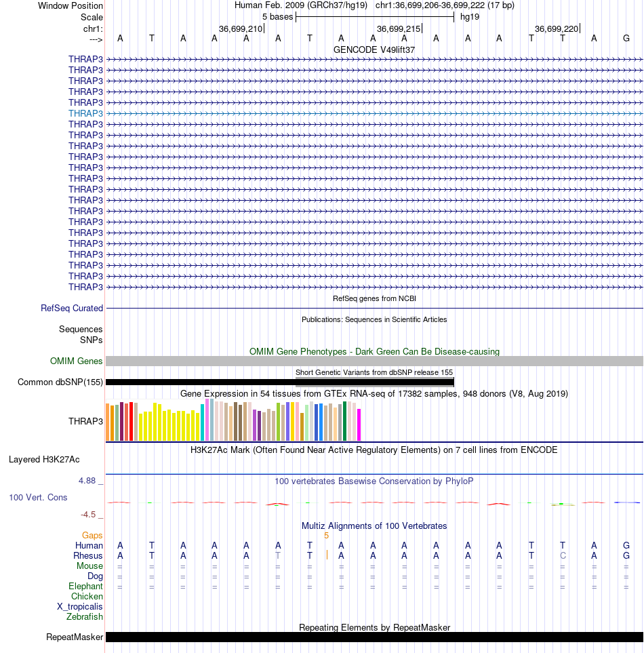Click the Human alignment row label

[89, 546]
